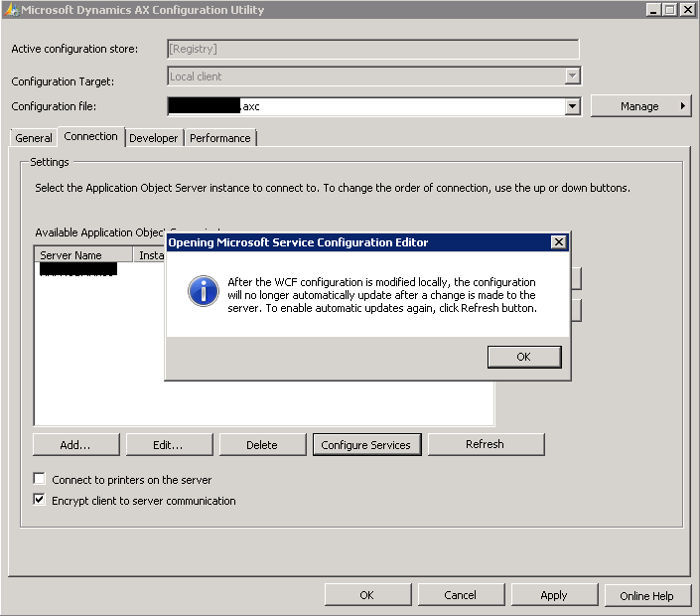The height and width of the screenshot is (616, 700).
Task: Click the Active configuration store field
Action: (373, 49)
